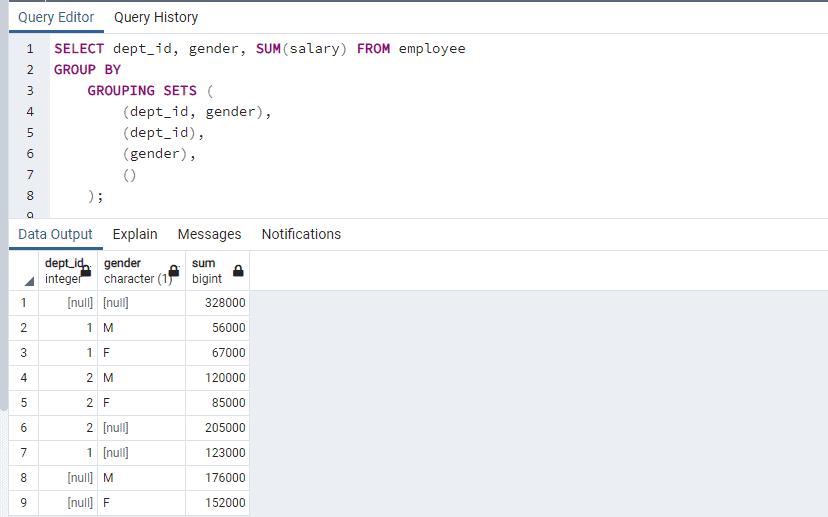Image resolution: width=828 pixels, height=517 pixels.
Task: Select result row number 6
Action: point(23,428)
